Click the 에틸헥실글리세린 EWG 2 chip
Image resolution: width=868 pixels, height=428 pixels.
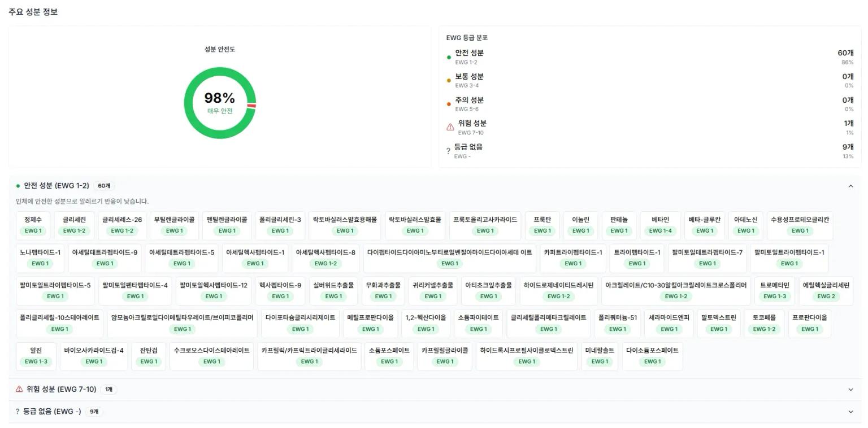click(x=826, y=291)
